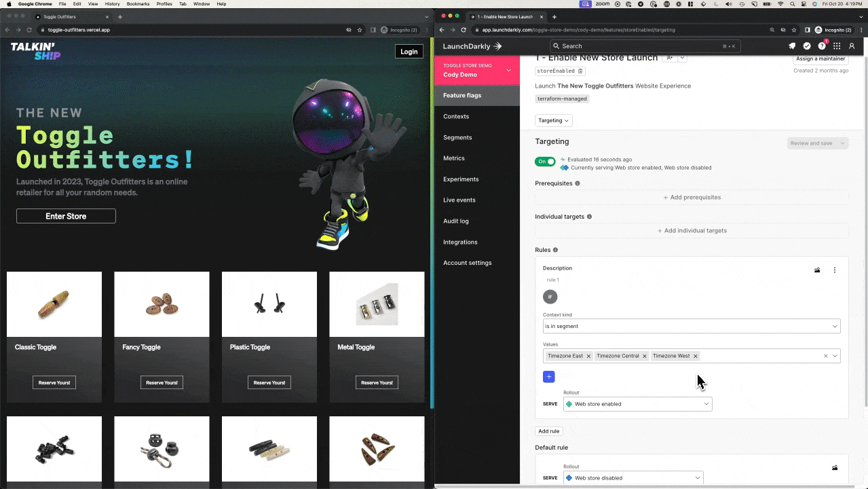Open rule 1 three-dot options menu
Viewport: 868px width, 489px height.
pos(835,270)
